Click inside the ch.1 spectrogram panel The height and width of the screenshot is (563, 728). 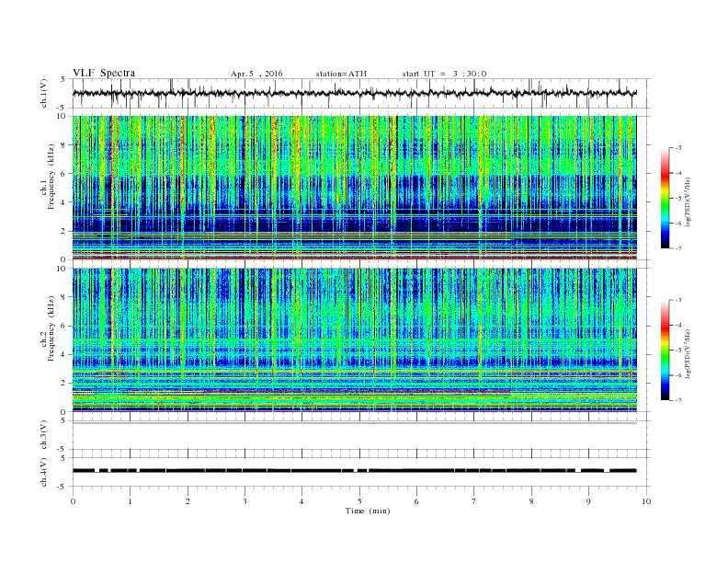pyautogui.click(x=354, y=188)
